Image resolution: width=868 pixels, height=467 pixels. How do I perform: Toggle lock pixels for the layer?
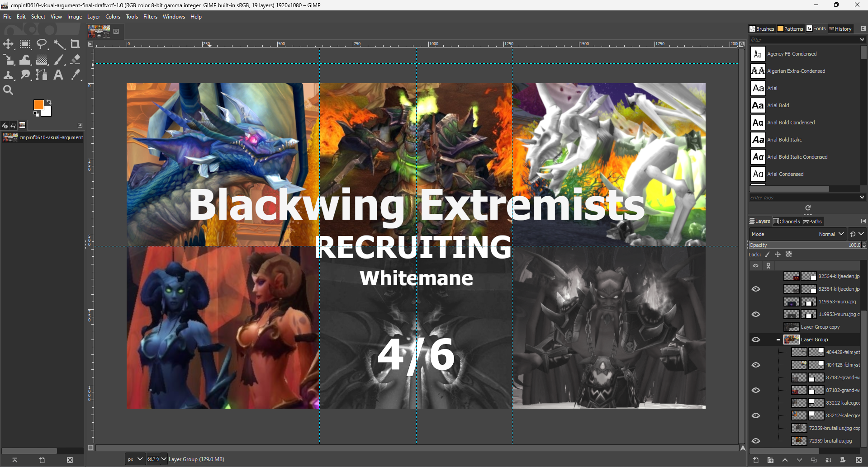767,255
